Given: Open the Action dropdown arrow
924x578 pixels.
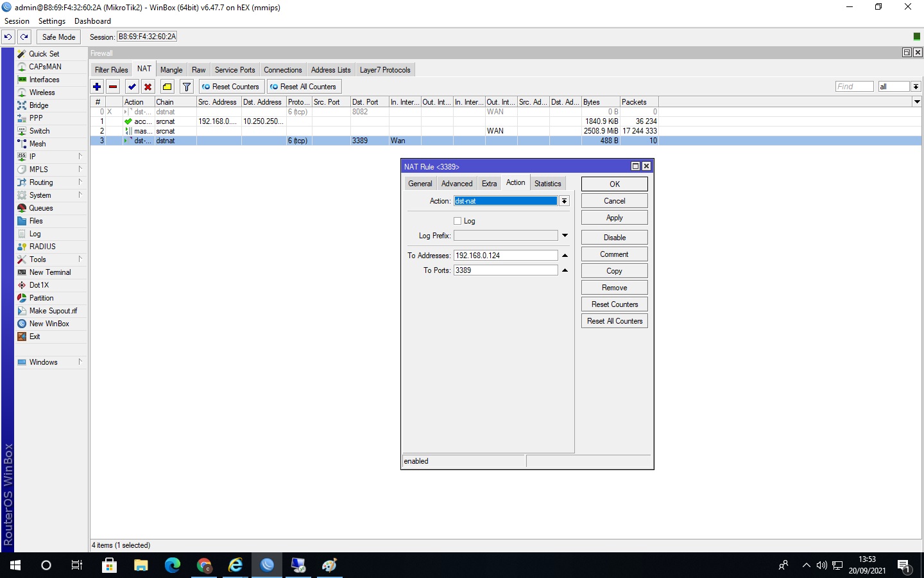Looking at the screenshot, I should coord(564,201).
